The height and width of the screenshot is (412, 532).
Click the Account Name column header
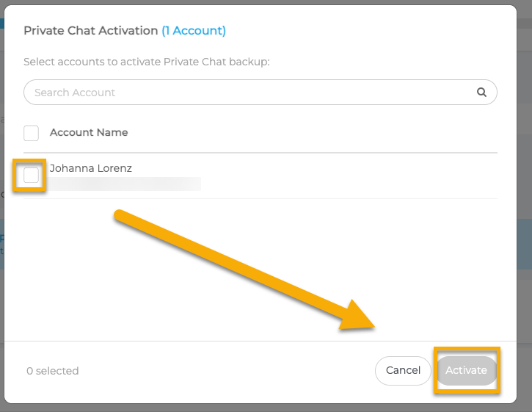tap(89, 133)
